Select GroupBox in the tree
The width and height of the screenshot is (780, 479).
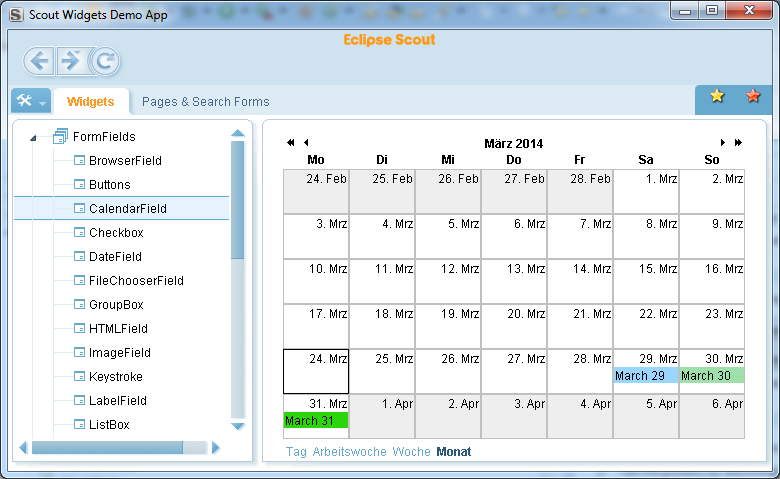116,304
